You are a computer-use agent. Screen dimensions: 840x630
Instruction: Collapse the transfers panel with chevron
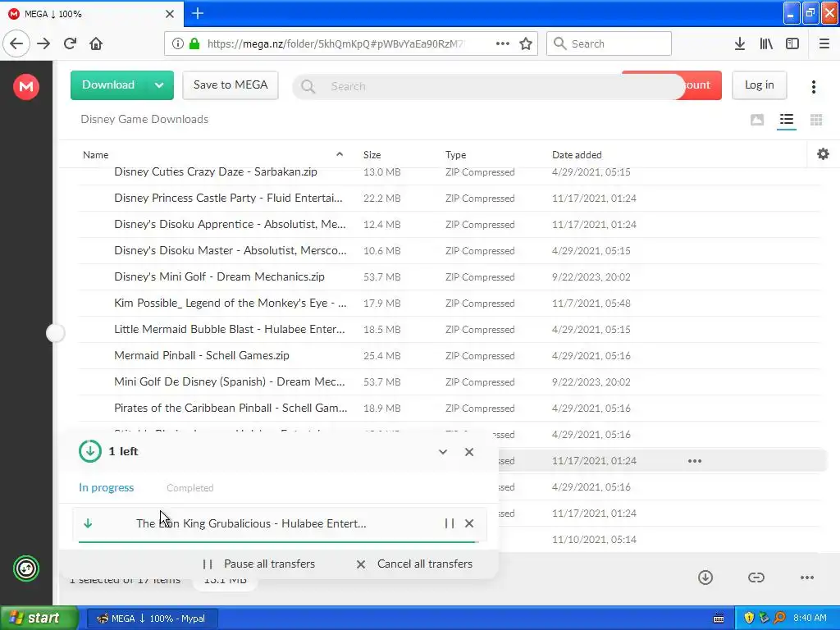[443, 452]
